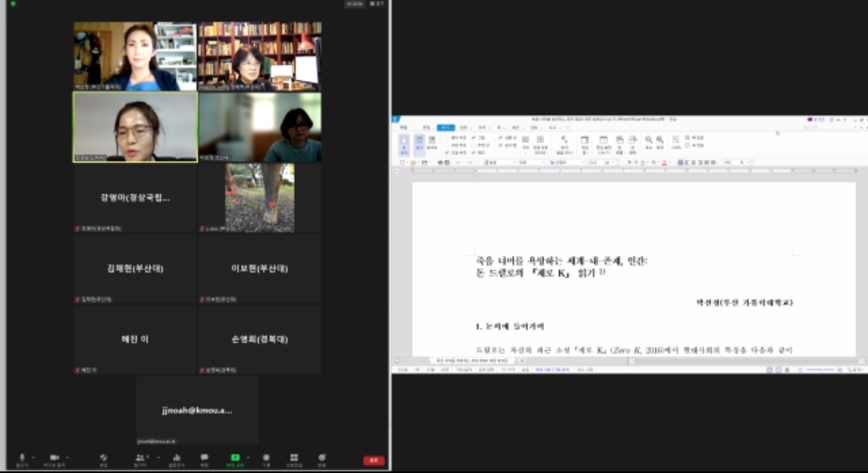The width and height of the screenshot is (868, 473).
Task: Expand audio options arrow beside microphone
Action: pos(33,457)
